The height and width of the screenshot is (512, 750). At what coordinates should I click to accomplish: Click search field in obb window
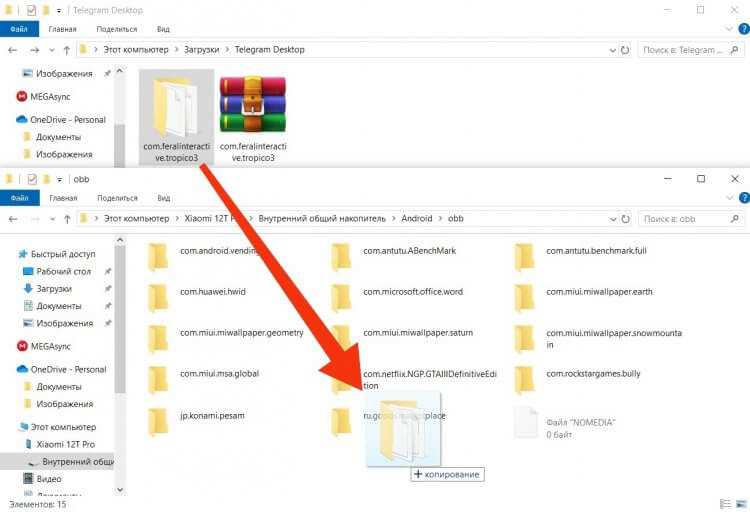click(691, 219)
